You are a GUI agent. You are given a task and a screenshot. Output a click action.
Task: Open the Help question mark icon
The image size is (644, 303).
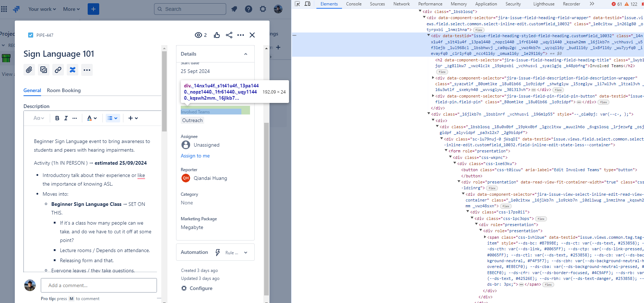249,9
